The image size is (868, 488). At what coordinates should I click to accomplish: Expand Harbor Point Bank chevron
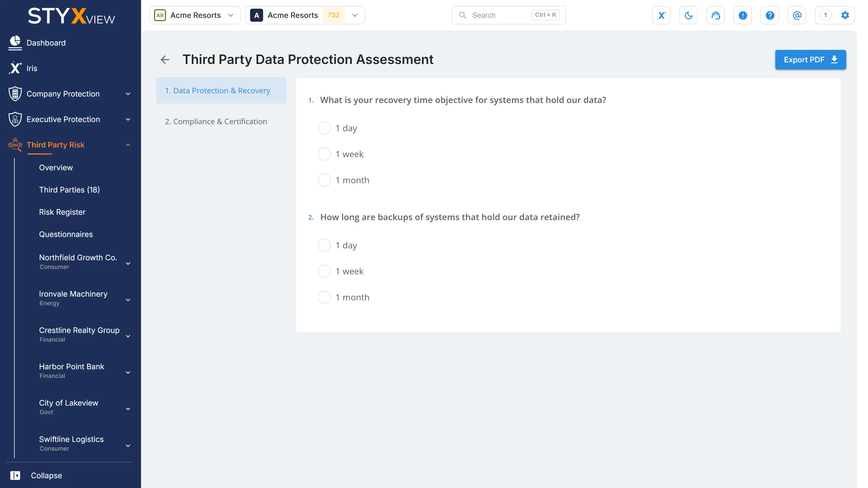(128, 373)
